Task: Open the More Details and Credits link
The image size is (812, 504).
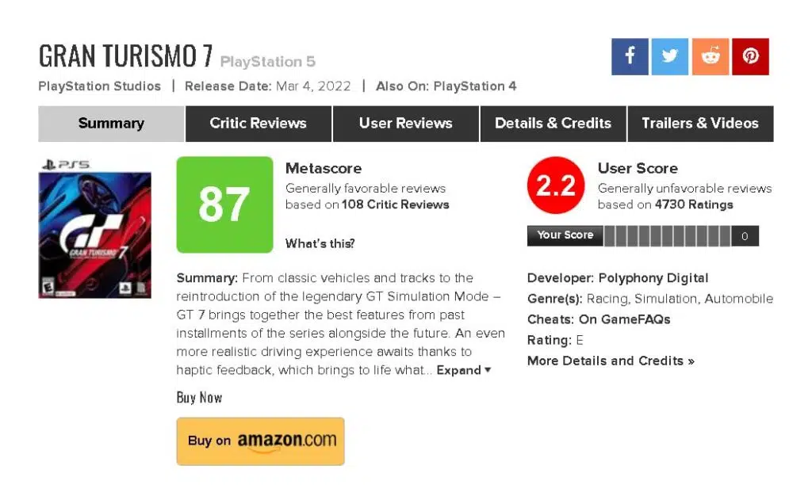Action: coord(611,361)
